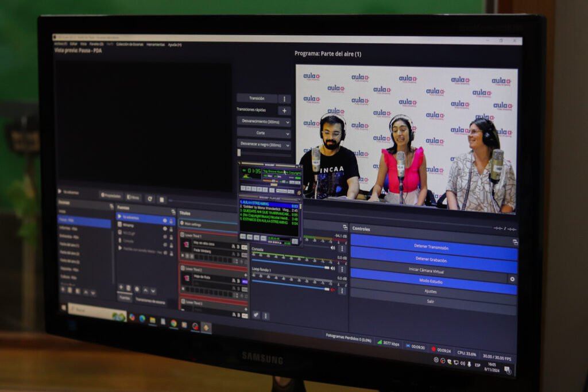This screenshot has width=588, height=392.
Task: Add a new source with plus icon
Action: point(121,287)
